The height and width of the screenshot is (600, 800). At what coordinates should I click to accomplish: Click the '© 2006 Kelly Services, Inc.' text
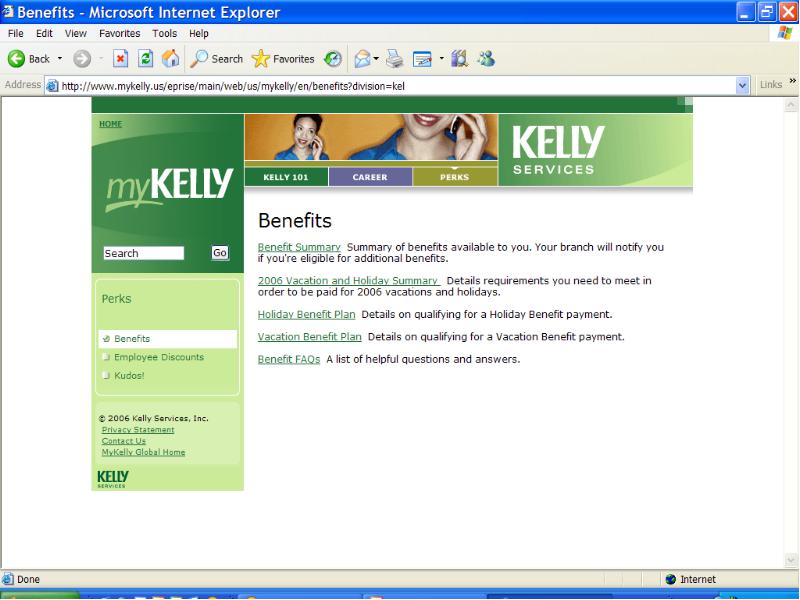click(x=154, y=418)
